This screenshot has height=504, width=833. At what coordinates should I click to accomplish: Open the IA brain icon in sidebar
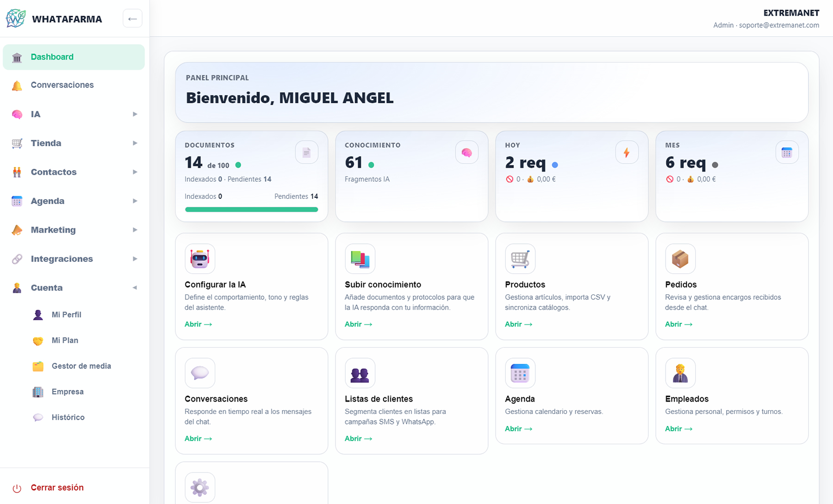pos(17,114)
